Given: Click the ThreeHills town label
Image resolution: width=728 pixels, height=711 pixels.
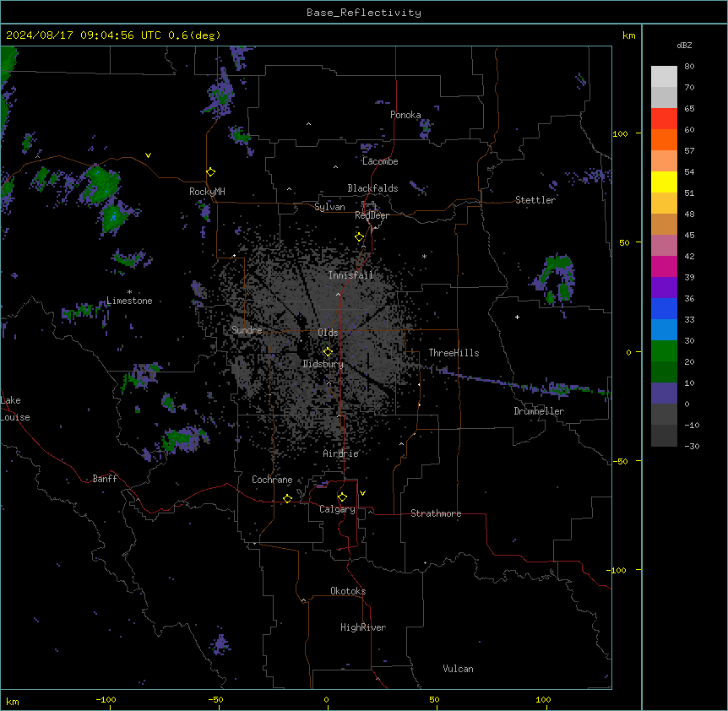Looking at the screenshot, I should tap(454, 353).
